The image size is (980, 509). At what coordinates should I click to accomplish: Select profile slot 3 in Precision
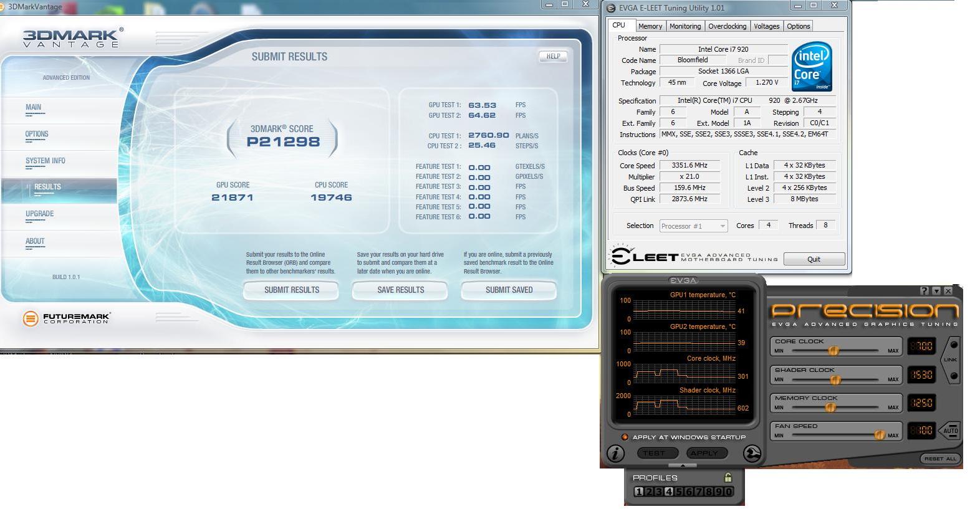[x=659, y=492]
